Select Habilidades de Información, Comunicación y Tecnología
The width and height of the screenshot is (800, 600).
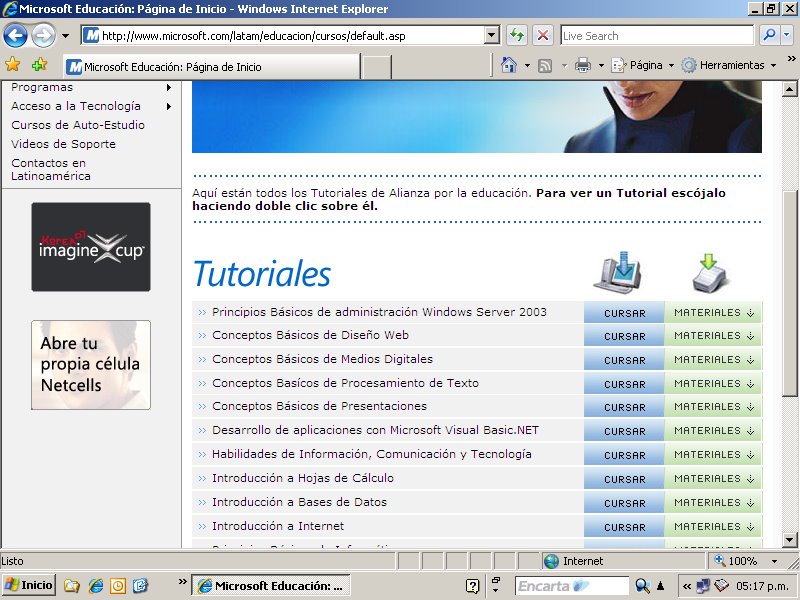click(371, 454)
